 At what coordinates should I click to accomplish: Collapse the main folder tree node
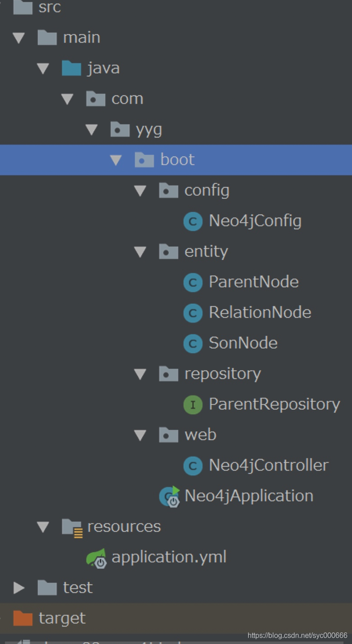(x=19, y=38)
